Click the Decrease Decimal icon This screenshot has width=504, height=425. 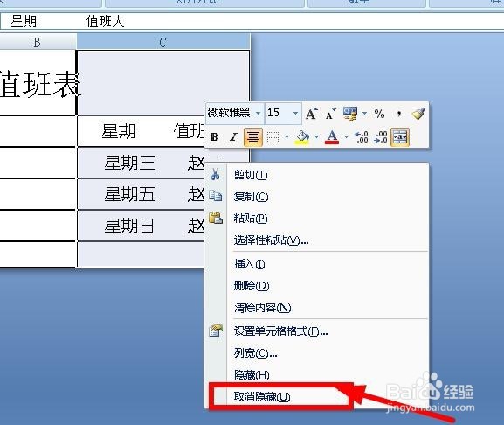(x=381, y=137)
